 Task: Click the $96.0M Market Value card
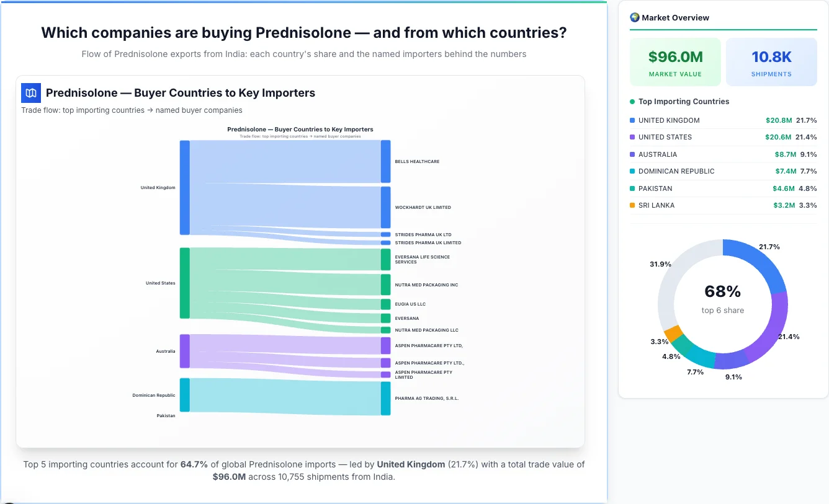675,61
